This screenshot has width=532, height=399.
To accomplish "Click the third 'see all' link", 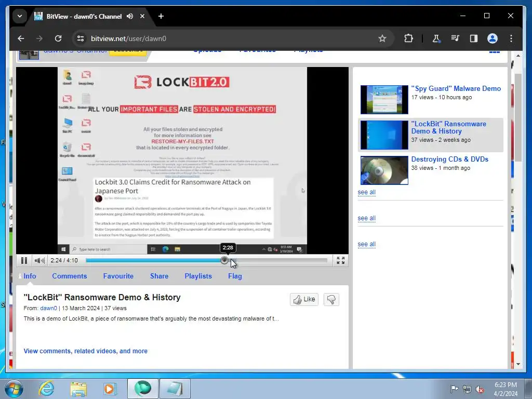I will pyautogui.click(x=366, y=244).
